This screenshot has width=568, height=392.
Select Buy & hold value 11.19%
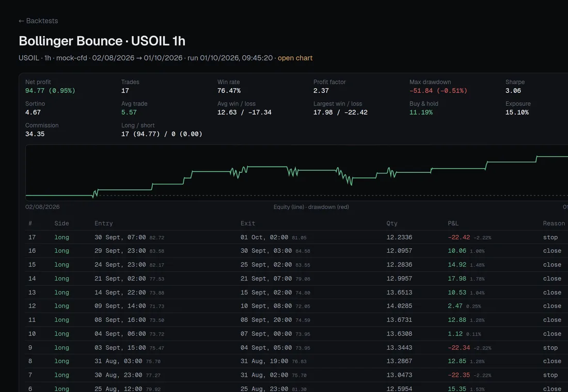[x=421, y=112]
